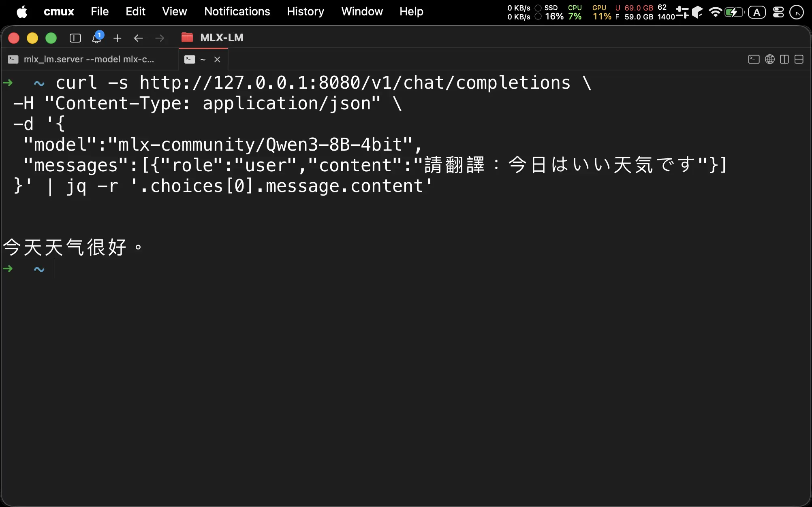The image size is (812, 507).
Task: Go forward with the right arrow
Action: (160, 38)
